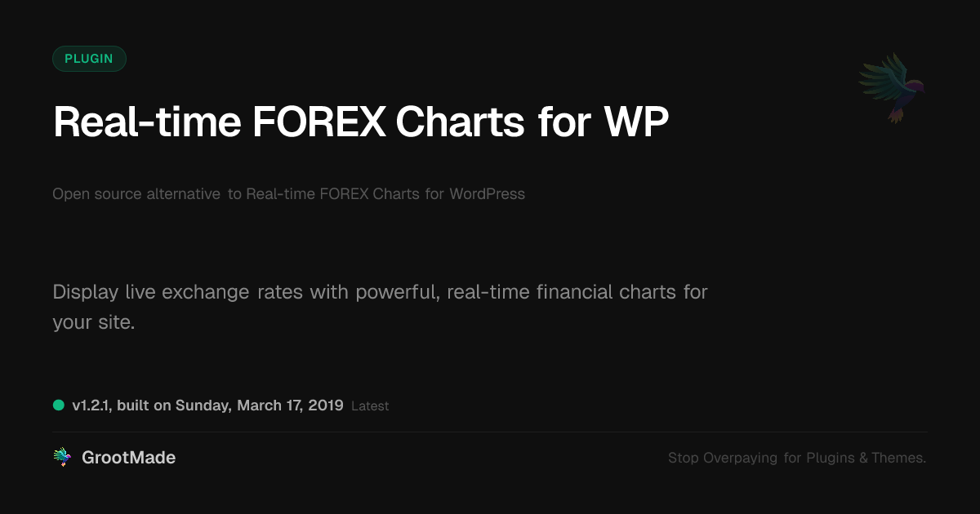The width and height of the screenshot is (980, 514).
Task: Click 'built on Sunday' in version line
Action: click(x=174, y=405)
